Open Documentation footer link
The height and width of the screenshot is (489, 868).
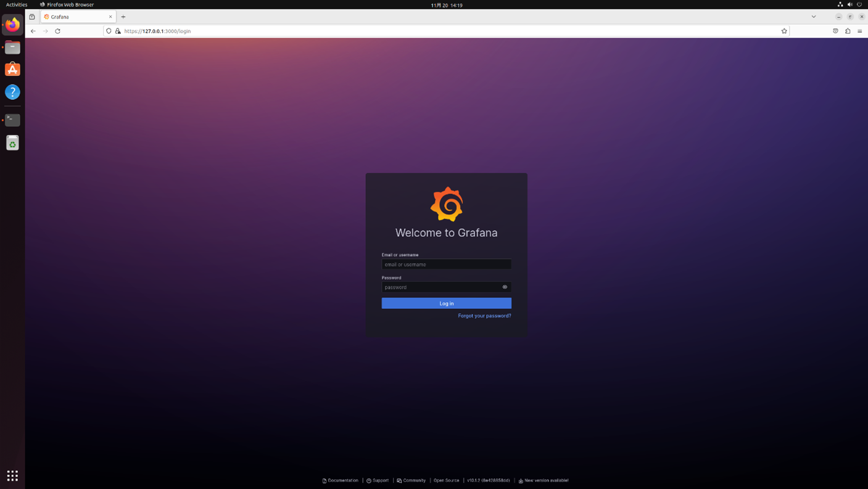click(x=340, y=480)
